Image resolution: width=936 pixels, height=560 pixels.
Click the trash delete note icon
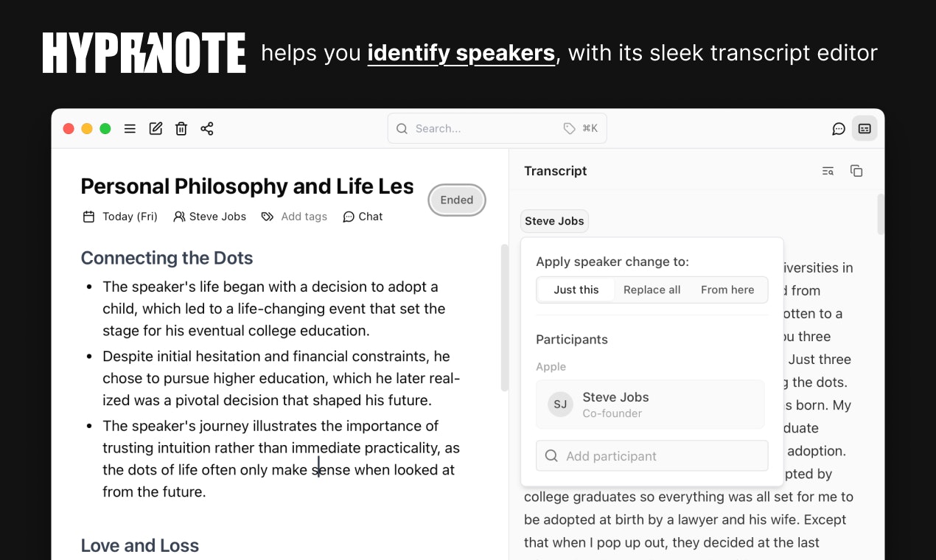(181, 129)
